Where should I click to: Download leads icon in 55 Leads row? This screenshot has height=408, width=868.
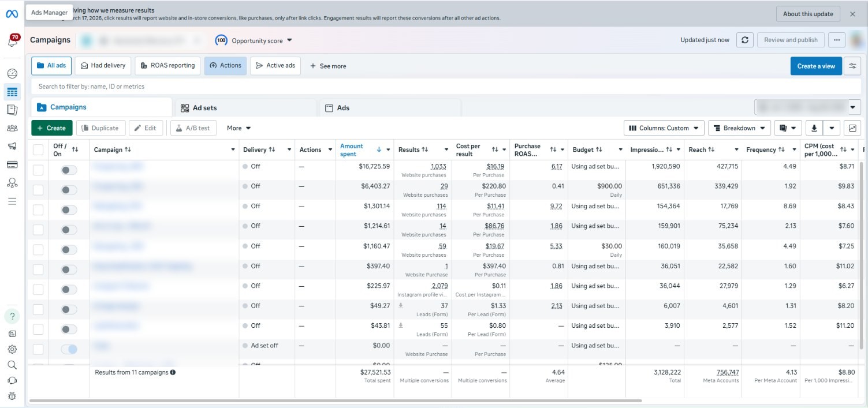tap(401, 325)
